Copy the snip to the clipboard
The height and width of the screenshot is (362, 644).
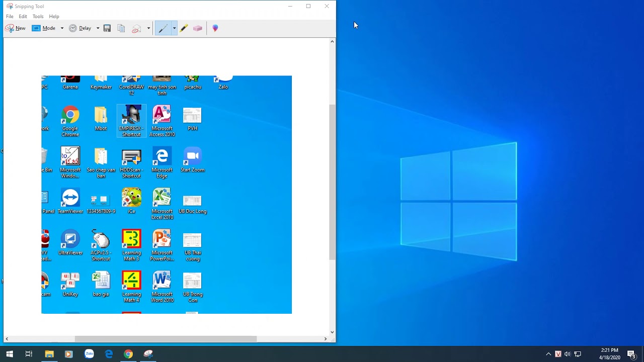coord(121,28)
